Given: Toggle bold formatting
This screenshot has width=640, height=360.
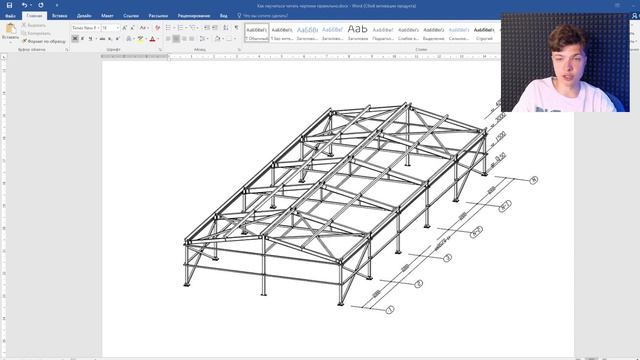Looking at the screenshot, I should coord(75,38).
